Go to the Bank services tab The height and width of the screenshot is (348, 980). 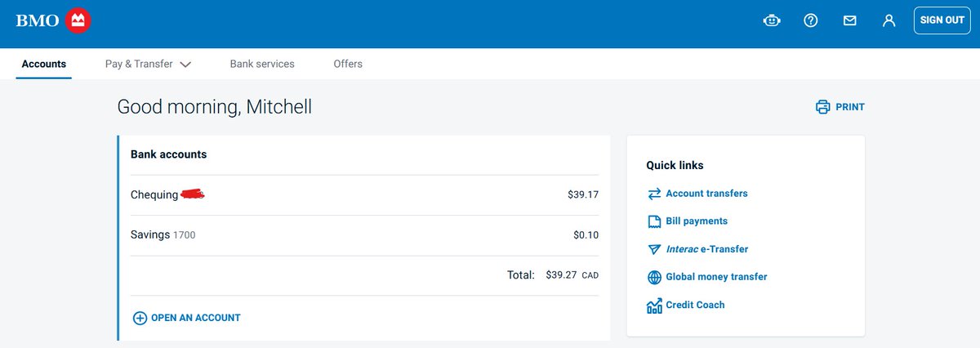(x=262, y=64)
